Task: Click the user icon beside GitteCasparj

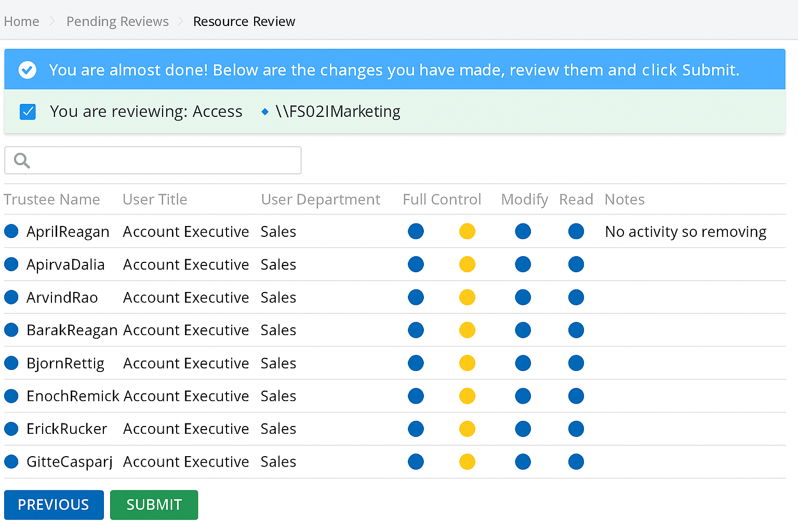Action: 11,461
